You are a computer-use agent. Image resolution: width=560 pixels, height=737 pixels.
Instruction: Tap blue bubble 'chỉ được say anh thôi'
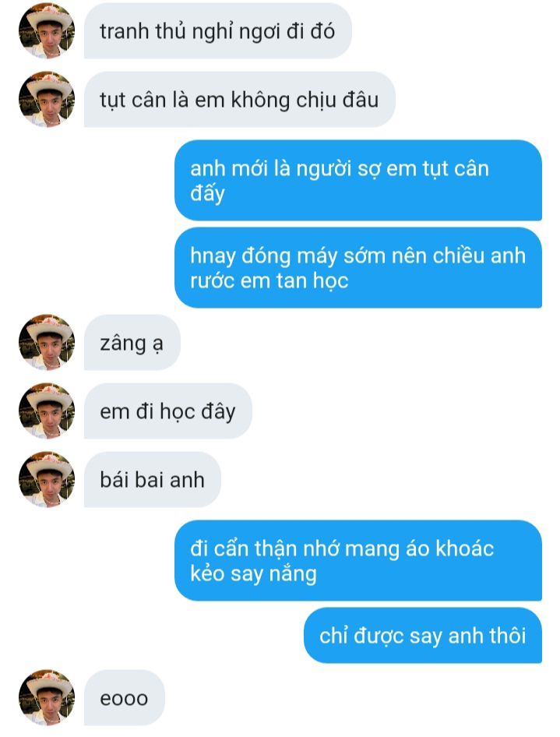click(423, 636)
